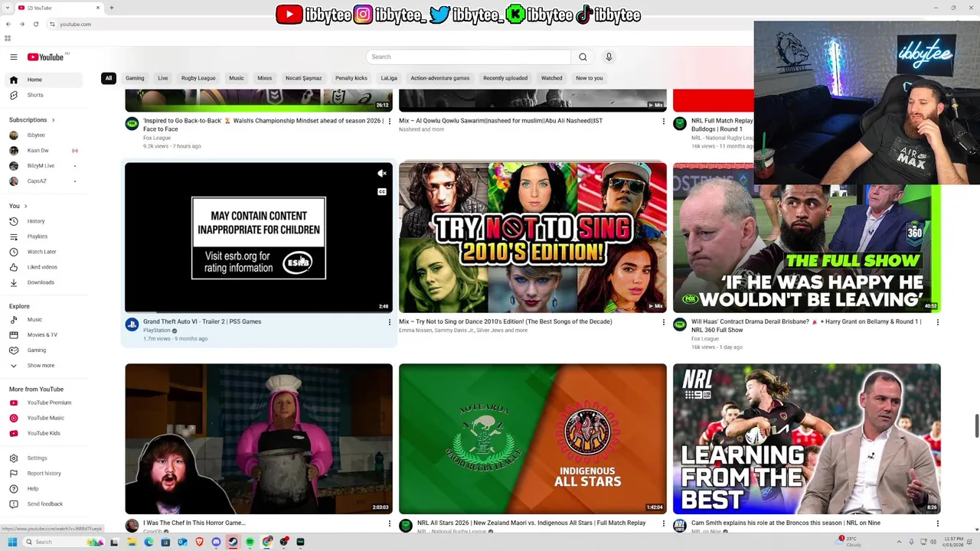Open NRL All Stars 2026 video title

[532, 523]
